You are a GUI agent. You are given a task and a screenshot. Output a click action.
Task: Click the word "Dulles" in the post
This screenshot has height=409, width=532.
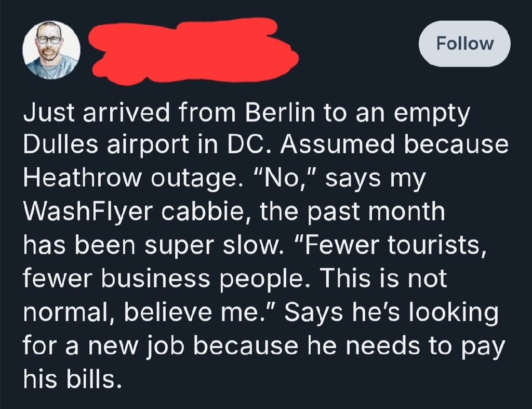tap(61, 144)
